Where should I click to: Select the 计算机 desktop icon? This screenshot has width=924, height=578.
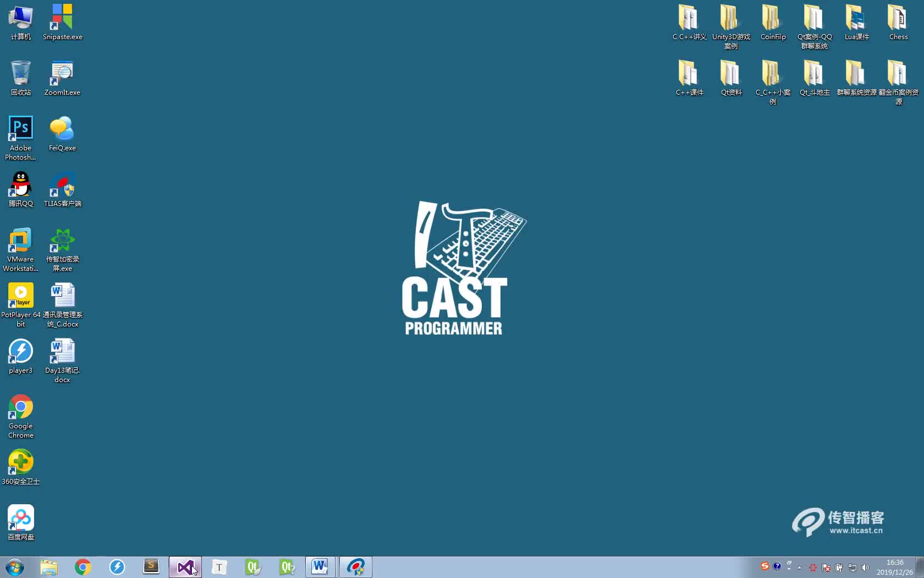(x=21, y=23)
